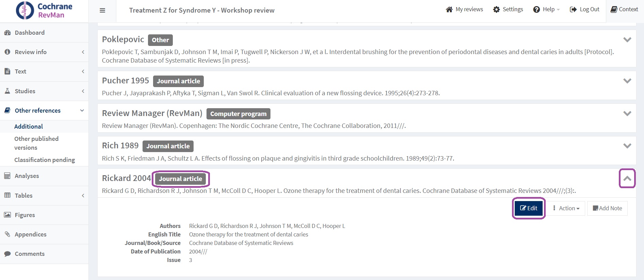
Task: Open the Context panel
Action: point(624,10)
